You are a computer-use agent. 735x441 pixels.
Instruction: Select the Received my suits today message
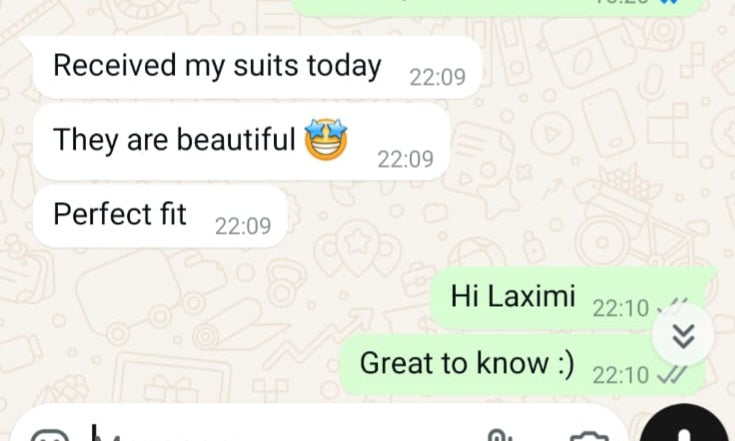click(x=257, y=67)
